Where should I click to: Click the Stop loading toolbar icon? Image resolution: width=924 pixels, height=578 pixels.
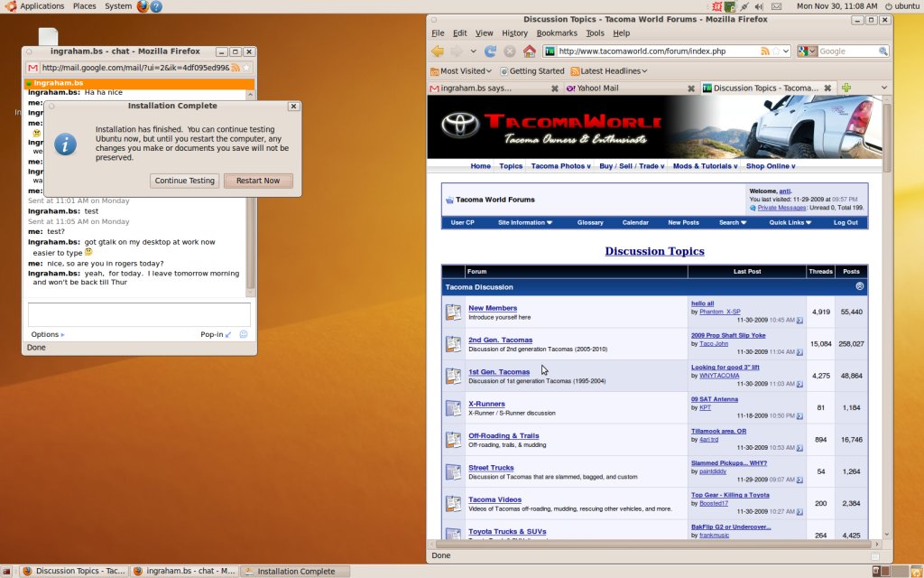pos(510,51)
